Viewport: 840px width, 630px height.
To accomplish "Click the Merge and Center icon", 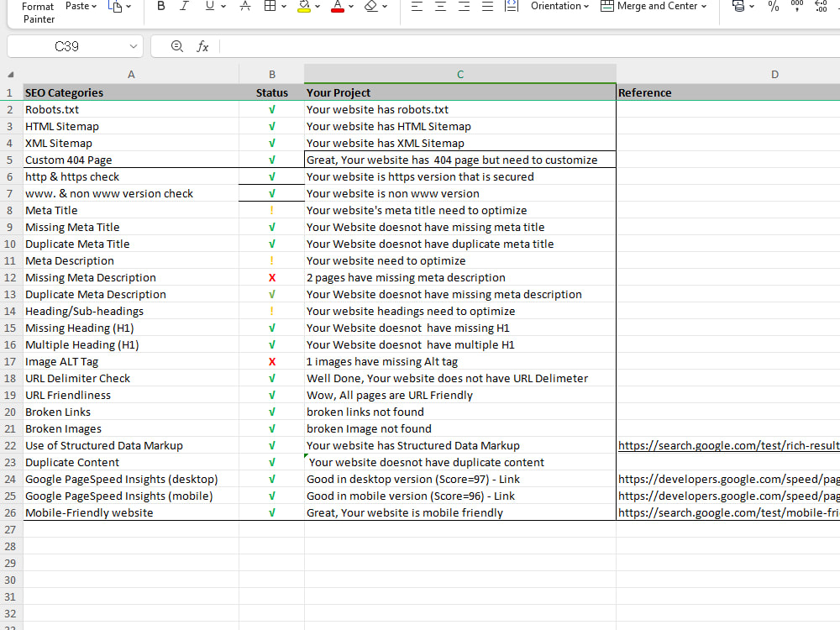I will pyautogui.click(x=607, y=6).
